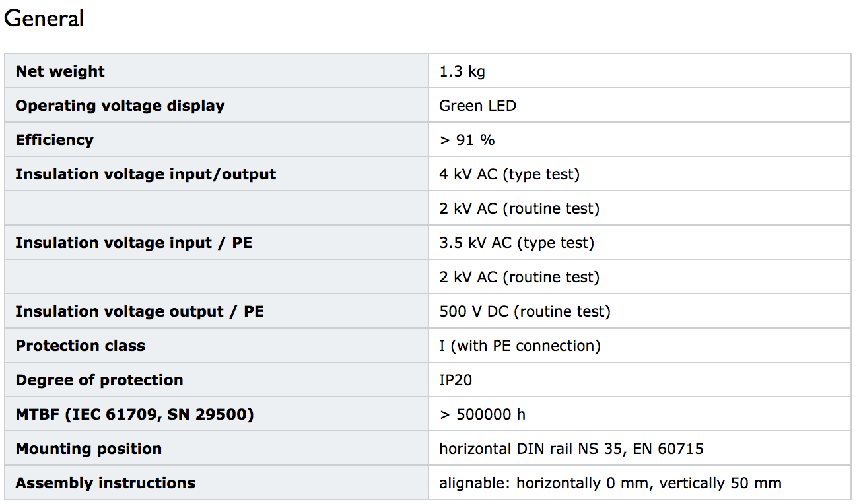857x504 pixels.
Task: Click the I (with PE connection) value
Action: (520, 346)
